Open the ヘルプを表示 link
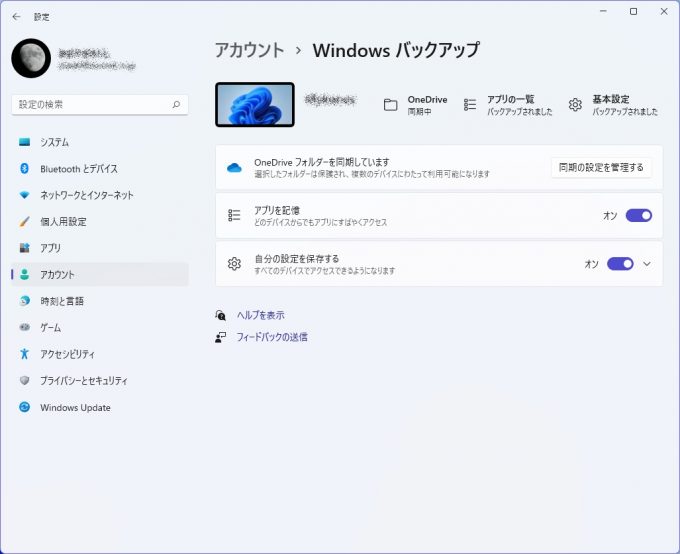The image size is (680, 554). click(261, 315)
